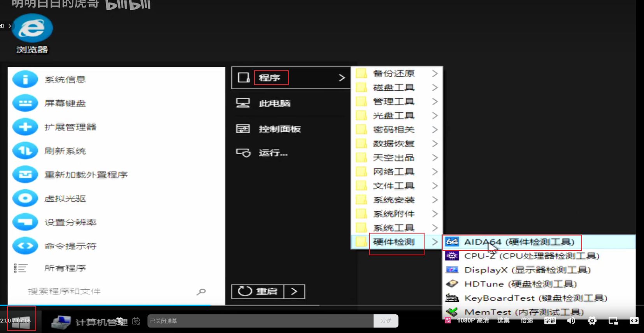Enter picture-in-picture mode in player
This screenshot has width=644, height=333.
tap(613, 321)
